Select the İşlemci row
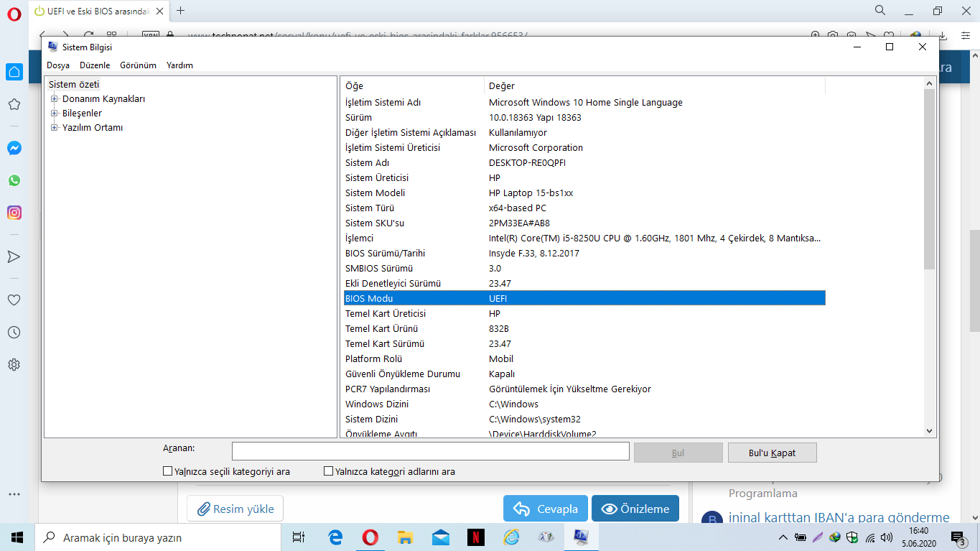Image resolution: width=980 pixels, height=551 pixels. (584, 238)
